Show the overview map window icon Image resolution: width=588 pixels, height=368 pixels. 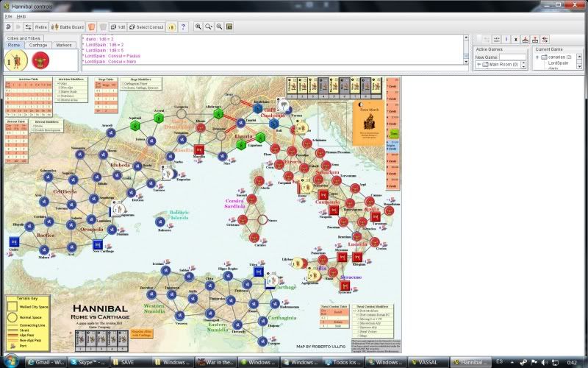coord(229,26)
